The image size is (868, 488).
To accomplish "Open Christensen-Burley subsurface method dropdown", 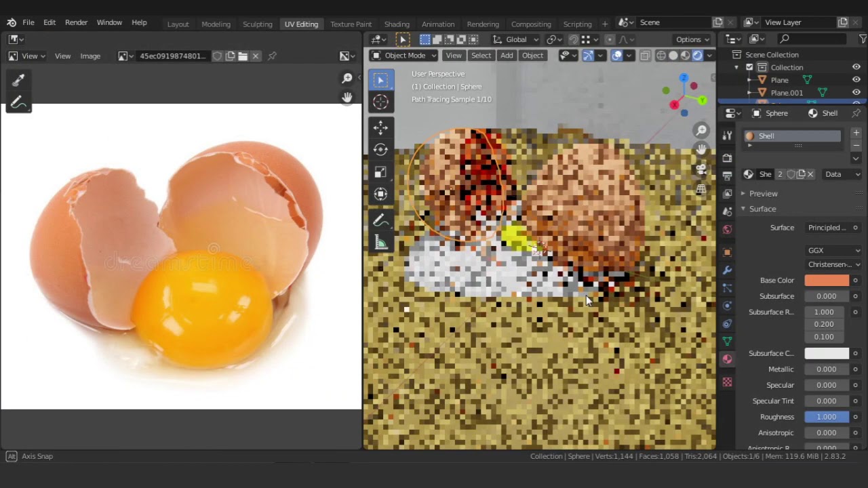I will [x=833, y=264].
